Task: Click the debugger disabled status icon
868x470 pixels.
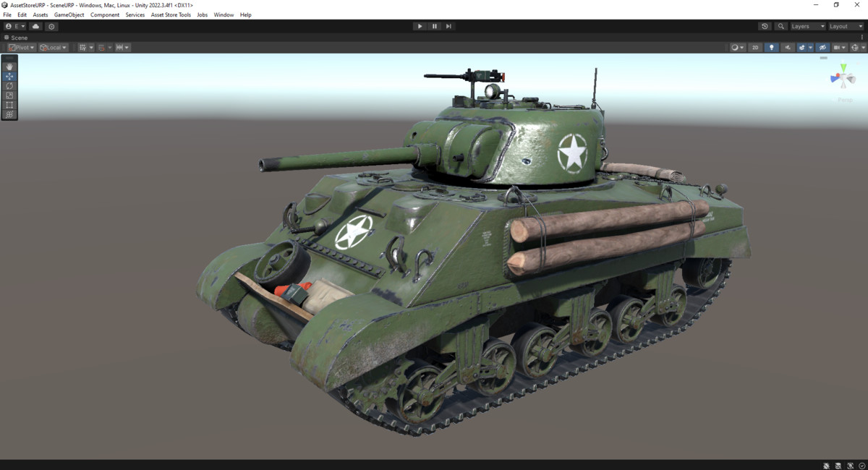Action: click(827, 466)
